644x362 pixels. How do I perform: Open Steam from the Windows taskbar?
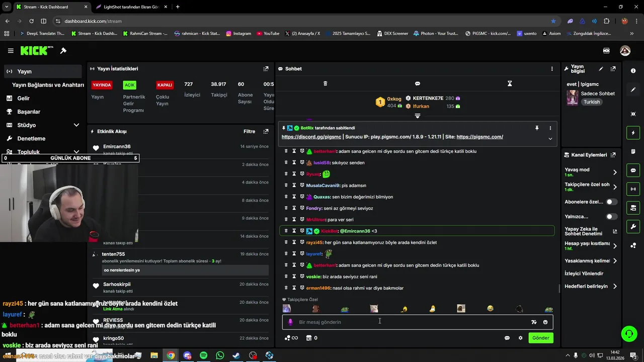pyautogui.click(x=236, y=355)
